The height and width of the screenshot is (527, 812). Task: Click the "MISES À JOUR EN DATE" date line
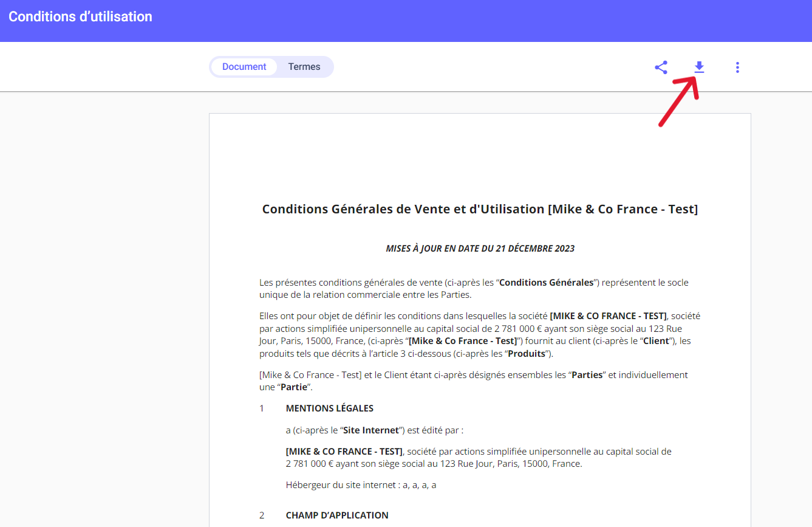pyautogui.click(x=480, y=249)
